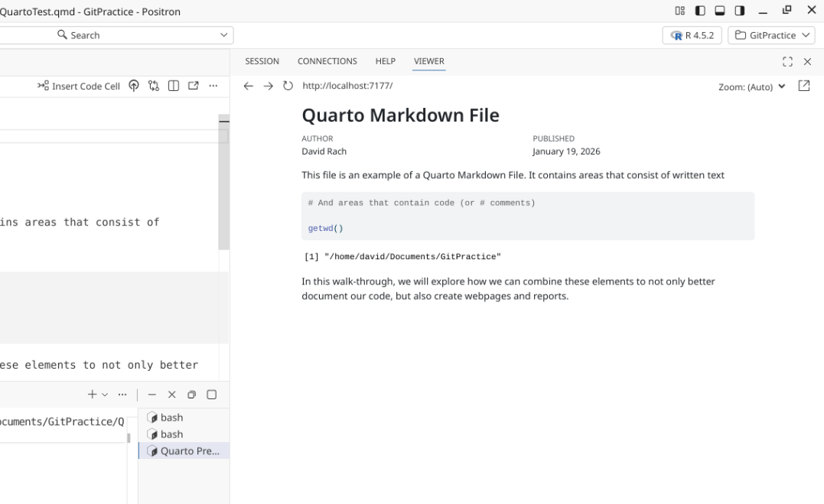Click the localhost:7177 URL field

coord(347,86)
